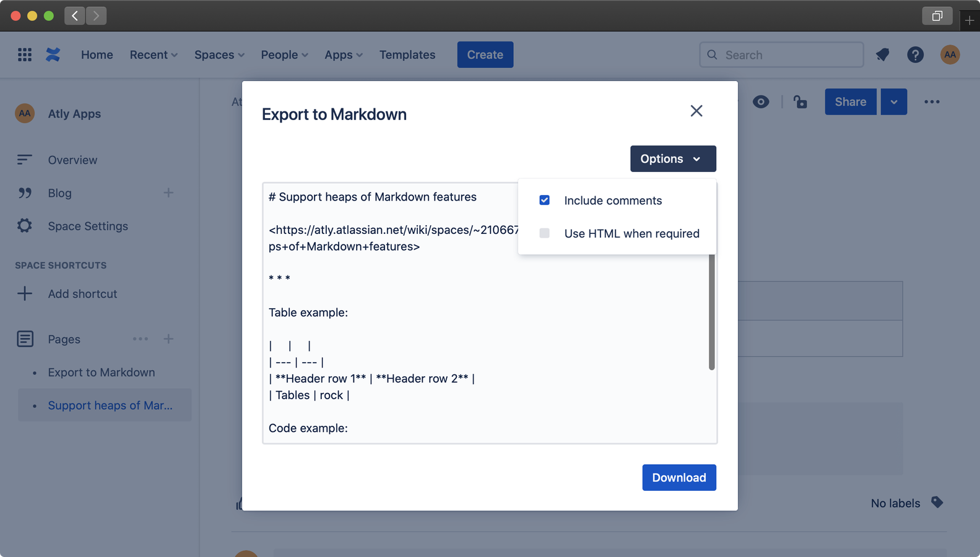This screenshot has height=557, width=980.
Task: Open the Export to Markdown page
Action: coord(102,372)
